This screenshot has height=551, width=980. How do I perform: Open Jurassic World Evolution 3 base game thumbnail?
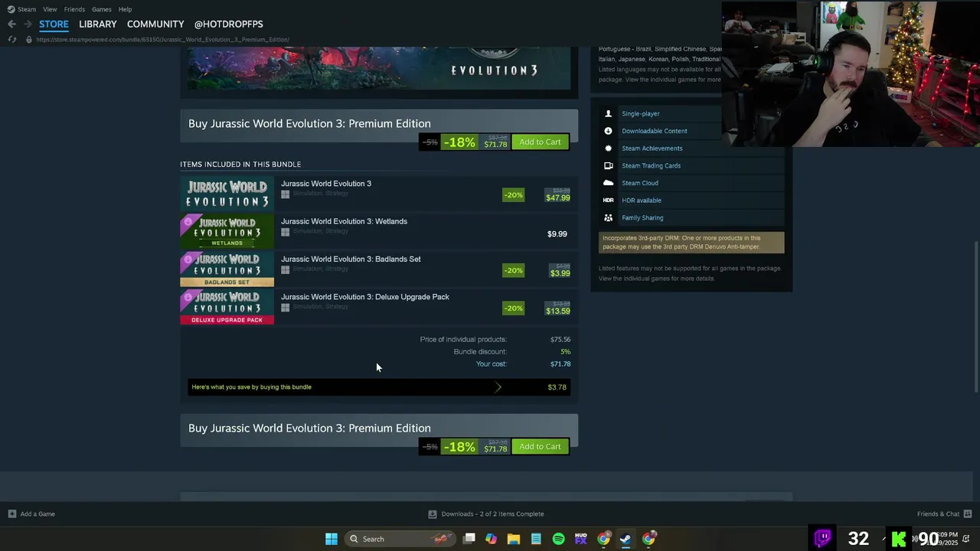[227, 194]
